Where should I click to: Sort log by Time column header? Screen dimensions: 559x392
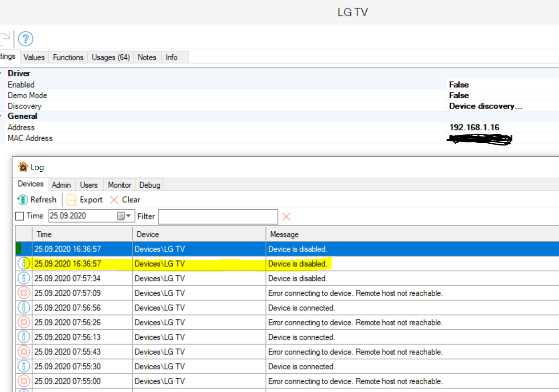pos(44,234)
